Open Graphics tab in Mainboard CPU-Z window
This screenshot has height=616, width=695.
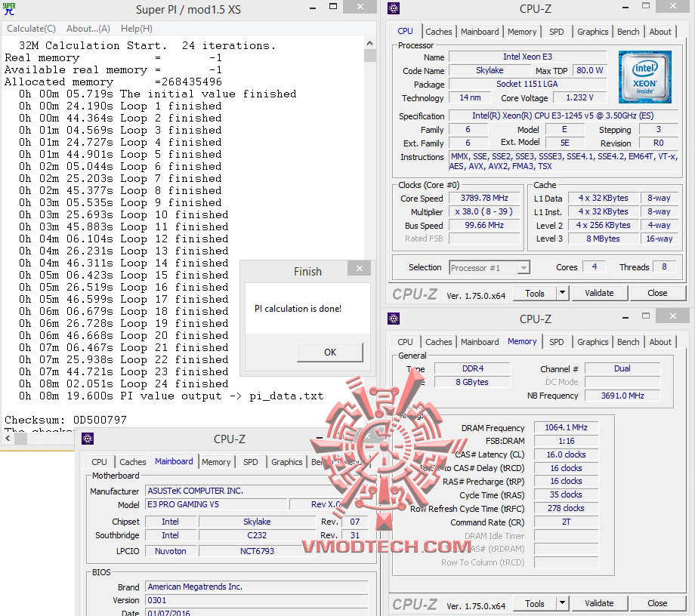(x=287, y=462)
